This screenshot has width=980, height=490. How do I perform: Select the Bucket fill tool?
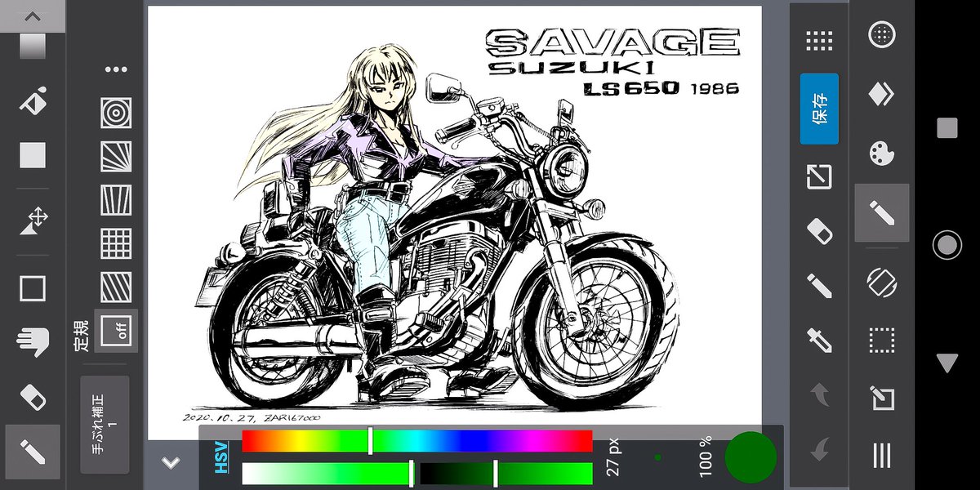[33, 102]
